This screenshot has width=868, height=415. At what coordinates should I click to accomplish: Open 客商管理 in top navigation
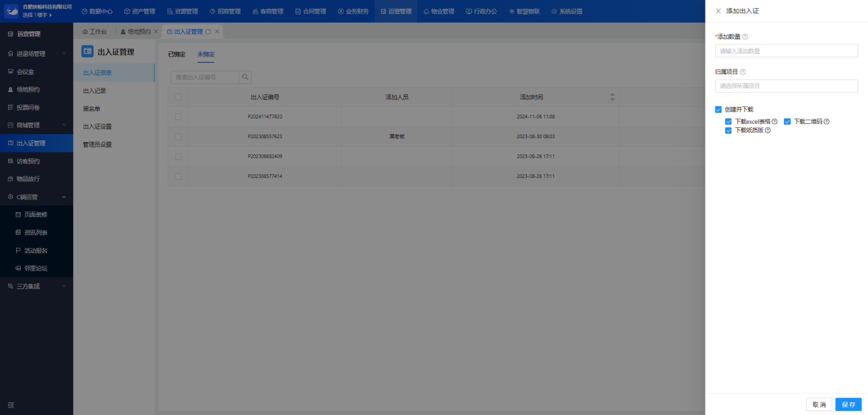(x=268, y=11)
